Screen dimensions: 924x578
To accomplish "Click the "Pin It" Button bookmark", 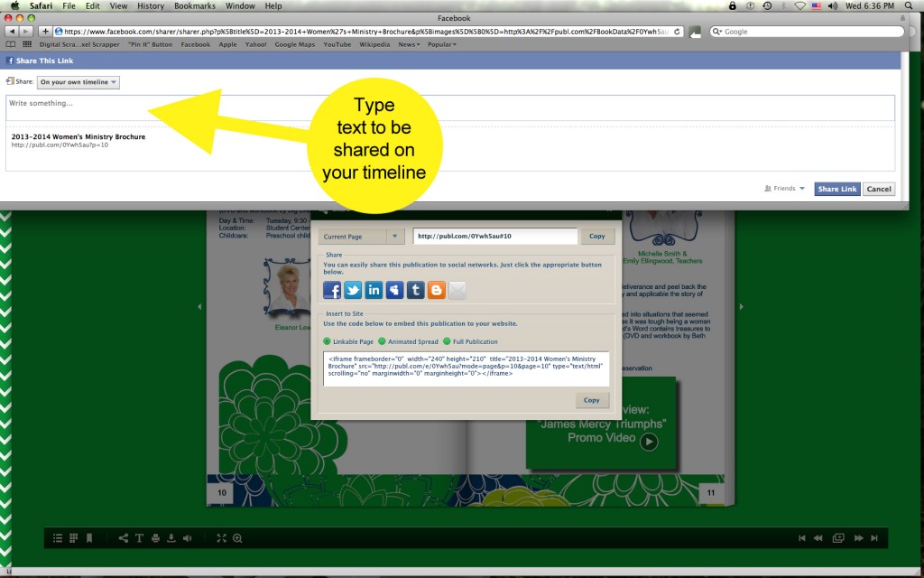I will tap(151, 44).
